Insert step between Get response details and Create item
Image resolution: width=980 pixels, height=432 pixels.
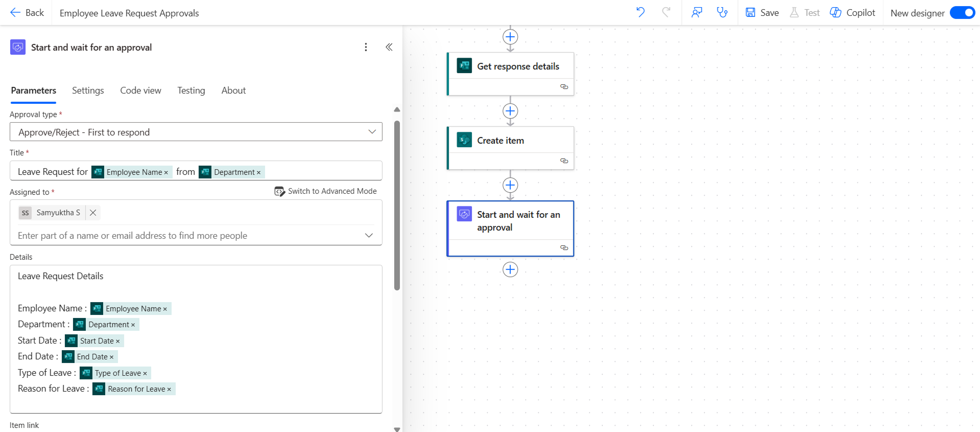pos(510,111)
